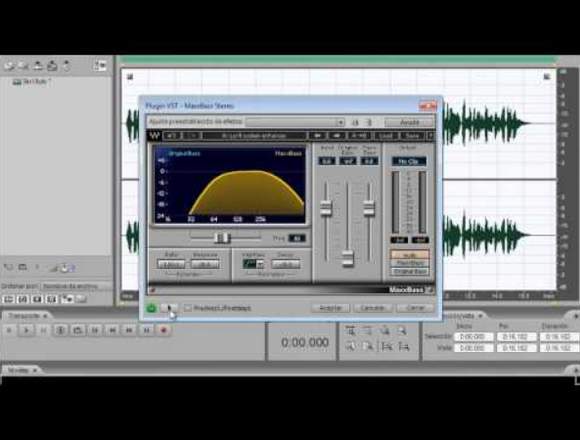Screen dimensions: 580x440
Task: Click Aceptar in the plugin dialog
Action: 330,308
